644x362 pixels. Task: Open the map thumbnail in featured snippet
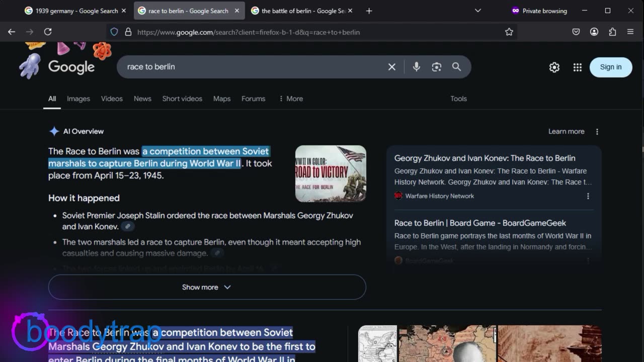click(x=378, y=343)
